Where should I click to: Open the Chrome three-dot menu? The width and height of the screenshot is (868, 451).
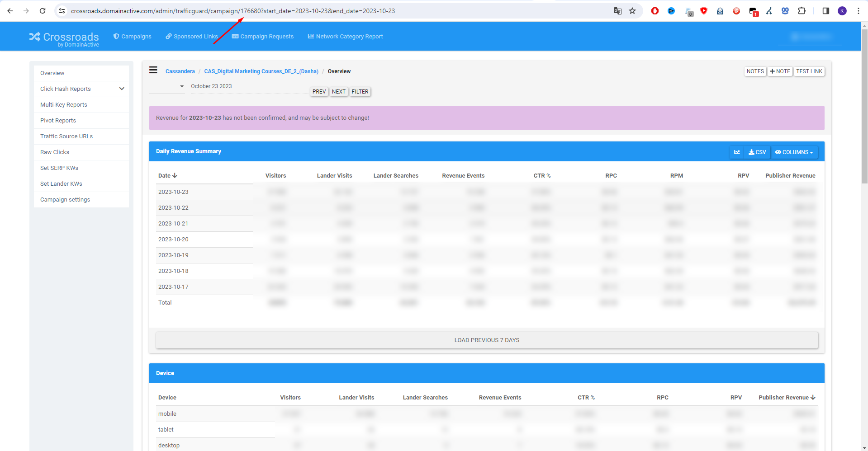858,11
